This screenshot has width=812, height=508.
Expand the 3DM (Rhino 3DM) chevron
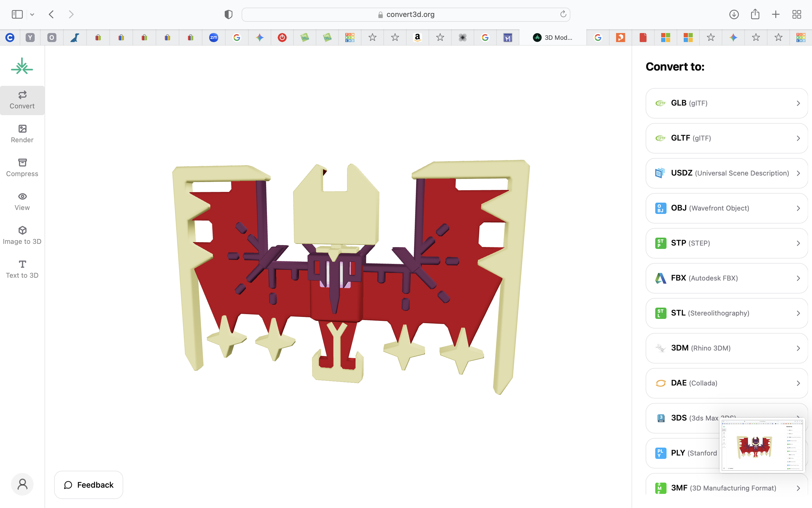pos(798,348)
